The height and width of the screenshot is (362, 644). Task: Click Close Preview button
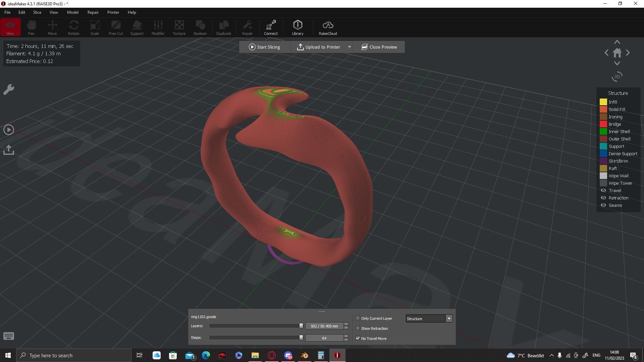379,47
